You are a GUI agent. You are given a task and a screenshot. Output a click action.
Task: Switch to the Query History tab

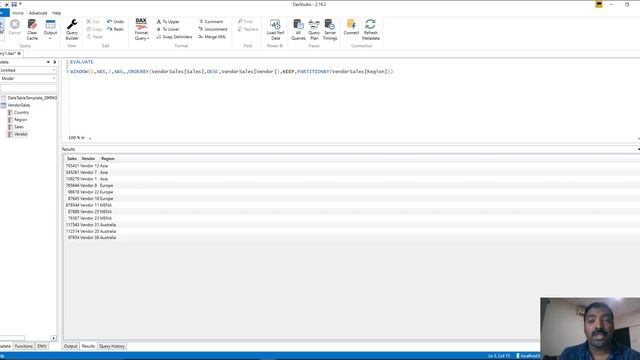tap(112, 346)
